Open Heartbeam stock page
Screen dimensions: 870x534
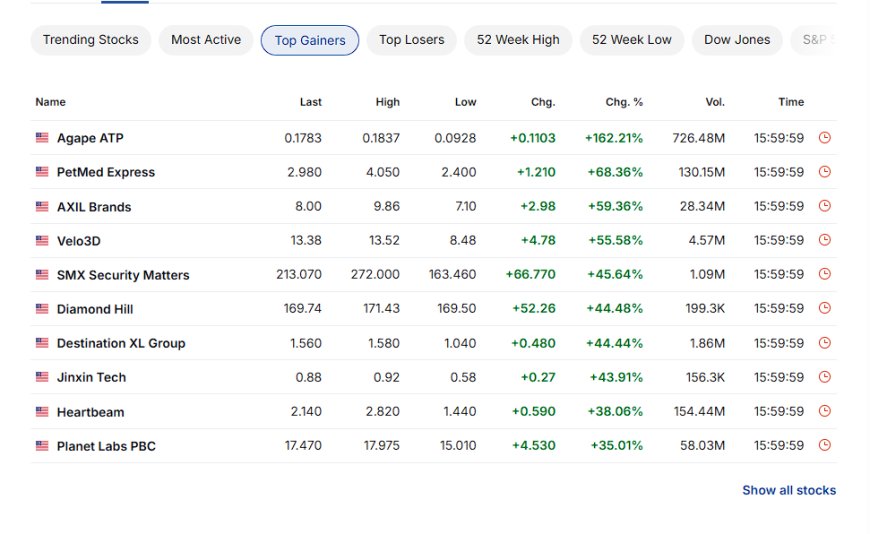tap(90, 412)
